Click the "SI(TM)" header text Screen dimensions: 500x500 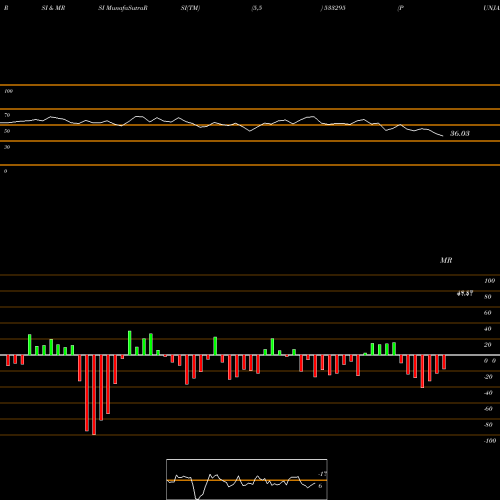(190, 8)
